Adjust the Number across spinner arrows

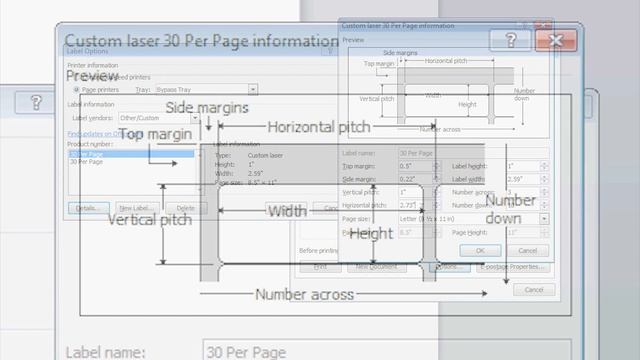point(544,192)
